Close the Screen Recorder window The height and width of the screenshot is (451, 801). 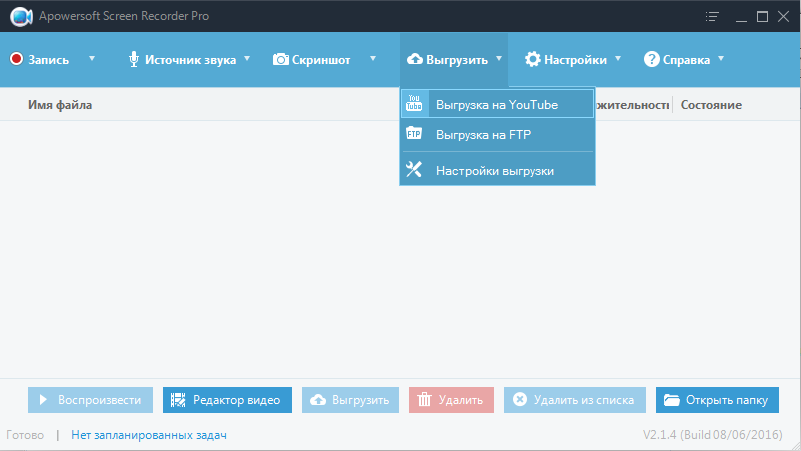783,16
